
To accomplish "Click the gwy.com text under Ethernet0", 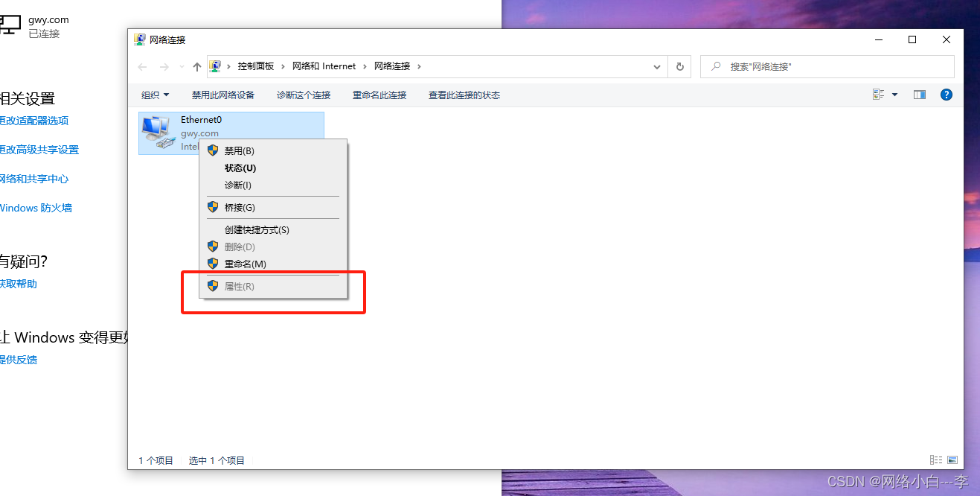I will 199,133.
